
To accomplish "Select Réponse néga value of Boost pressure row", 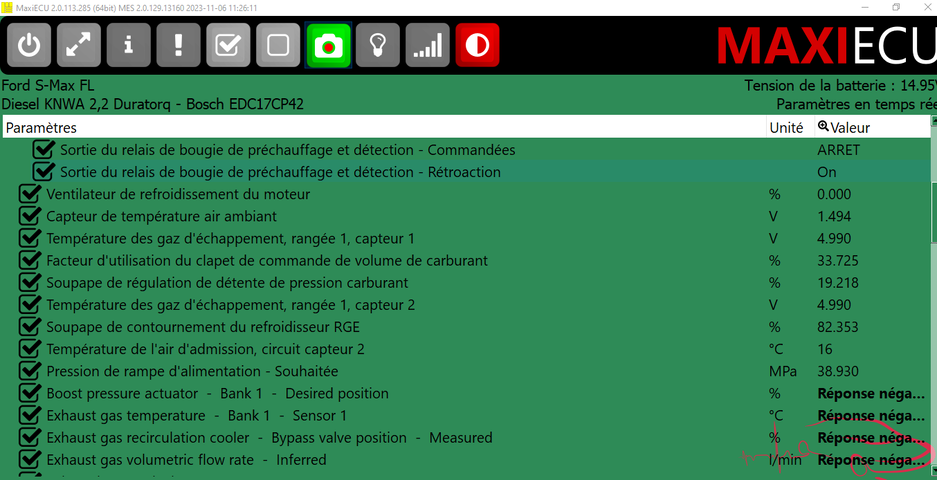I will pos(871,393).
